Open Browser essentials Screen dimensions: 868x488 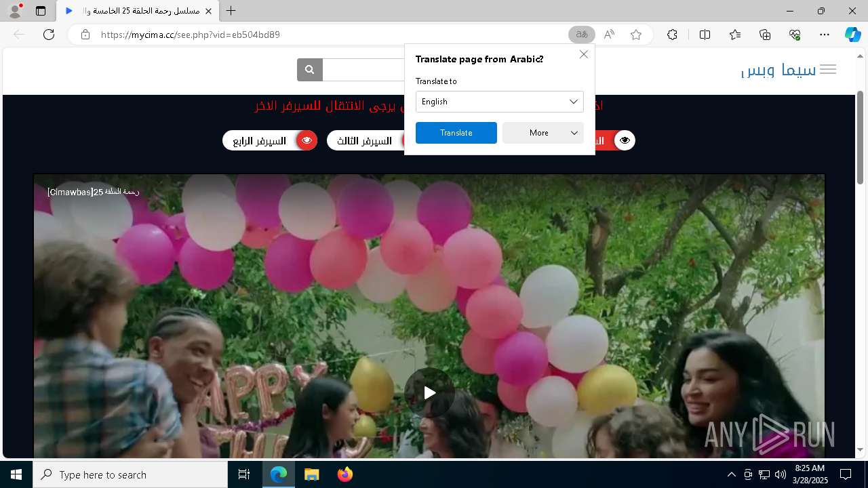point(795,35)
